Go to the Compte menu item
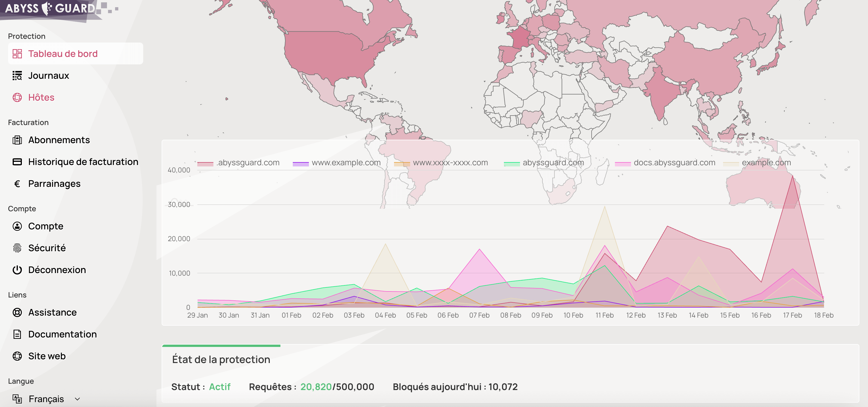This screenshot has width=868, height=407. [45, 226]
